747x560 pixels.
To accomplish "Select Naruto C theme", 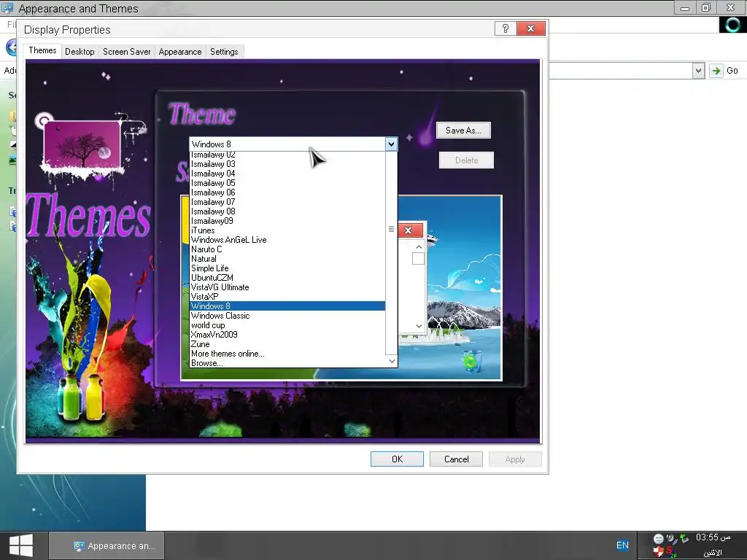I will tap(287, 249).
